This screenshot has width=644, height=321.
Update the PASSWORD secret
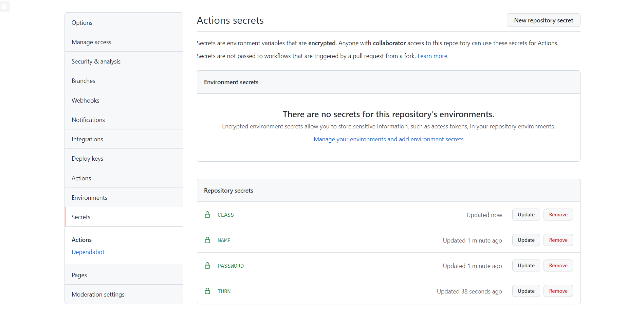tap(526, 266)
